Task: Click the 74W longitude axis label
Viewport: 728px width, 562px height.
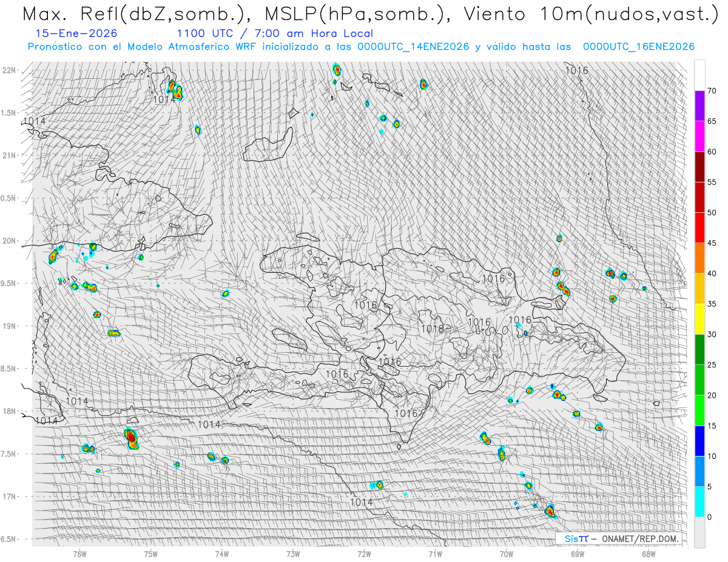Action: click(222, 553)
